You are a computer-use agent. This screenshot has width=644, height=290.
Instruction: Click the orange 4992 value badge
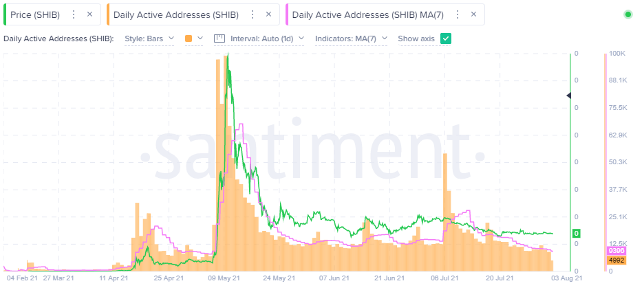click(x=616, y=260)
